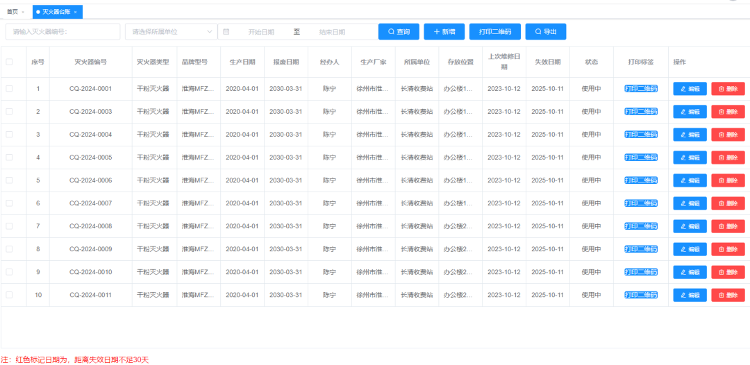The height and width of the screenshot is (365, 750).
Task: Print QR code tag for row CQ-2024-0011
Action: point(641,295)
